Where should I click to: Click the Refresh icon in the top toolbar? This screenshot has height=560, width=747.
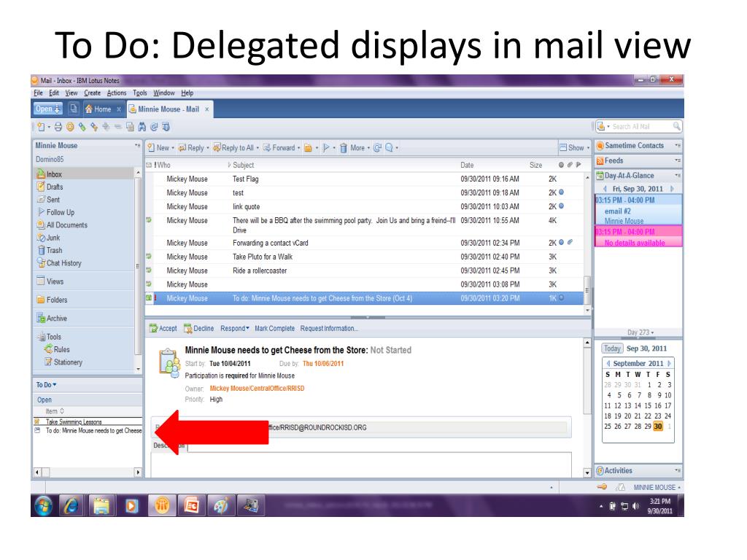[154, 127]
